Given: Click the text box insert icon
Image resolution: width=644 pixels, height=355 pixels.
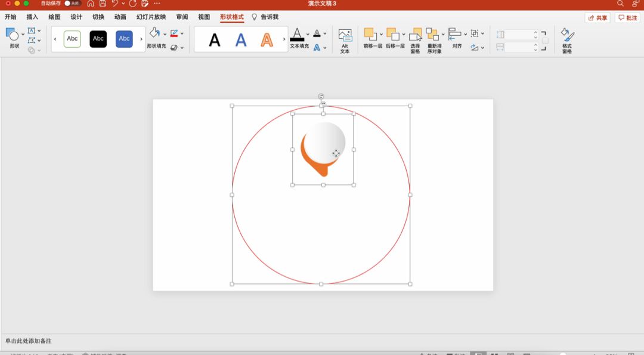Looking at the screenshot, I should click(x=32, y=30).
